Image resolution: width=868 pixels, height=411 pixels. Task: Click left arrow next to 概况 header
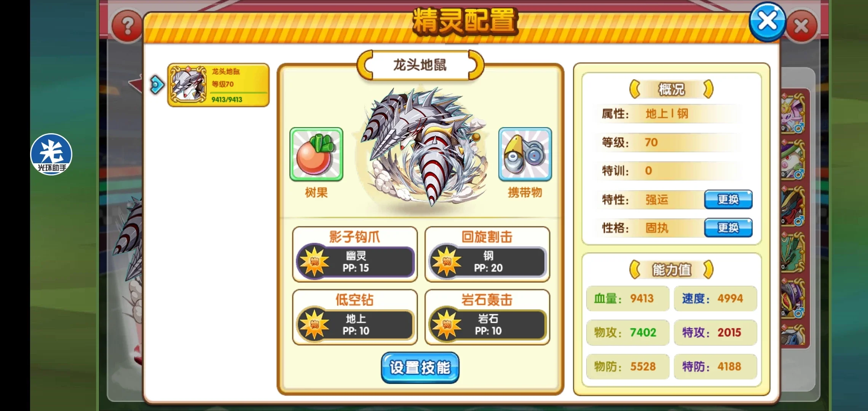[x=635, y=89]
